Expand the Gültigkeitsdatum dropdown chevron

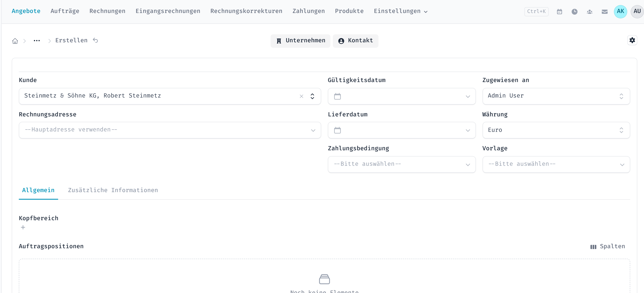pyautogui.click(x=468, y=96)
